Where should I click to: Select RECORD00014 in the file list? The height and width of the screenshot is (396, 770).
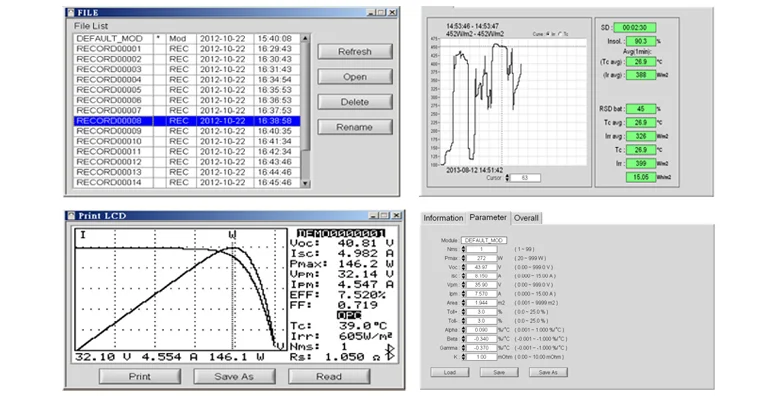point(187,182)
